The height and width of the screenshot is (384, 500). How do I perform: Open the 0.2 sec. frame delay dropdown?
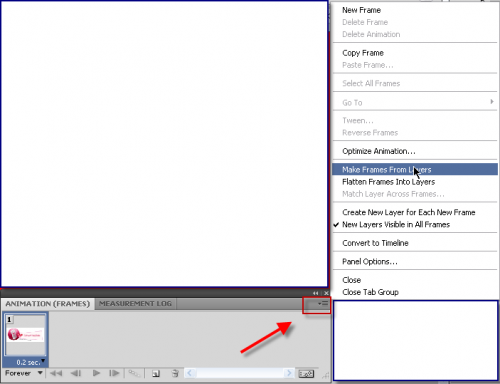(x=30, y=362)
